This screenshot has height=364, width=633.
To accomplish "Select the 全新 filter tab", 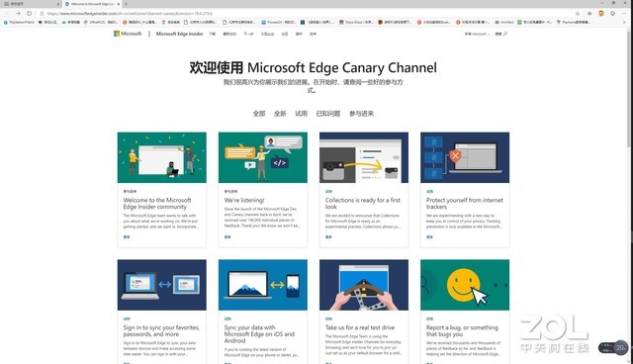I will click(x=280, y=114).
